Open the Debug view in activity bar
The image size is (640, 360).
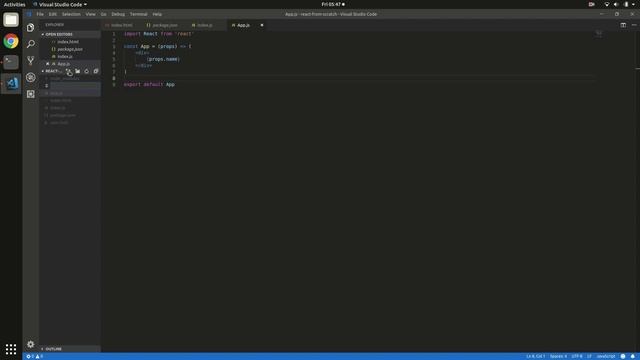tap(31, 77)
